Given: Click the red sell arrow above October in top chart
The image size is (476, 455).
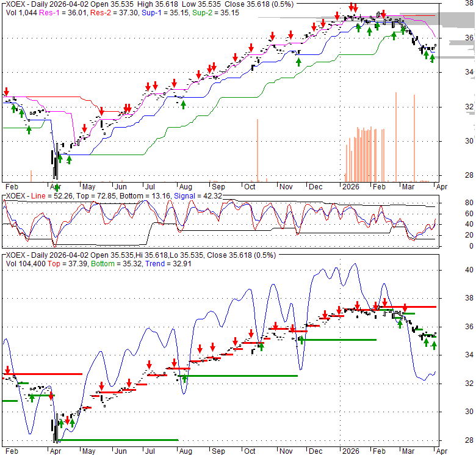Looking at the screenshot, I should click(251, 48).
